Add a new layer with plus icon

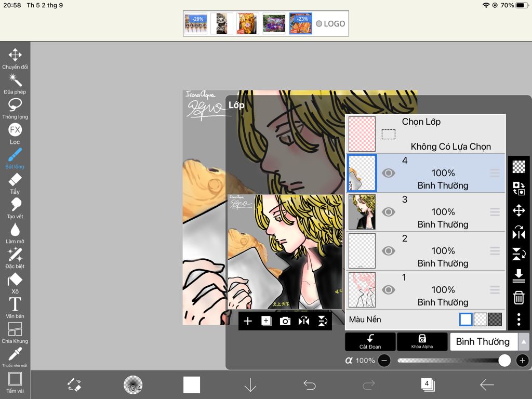click(248, 321)
